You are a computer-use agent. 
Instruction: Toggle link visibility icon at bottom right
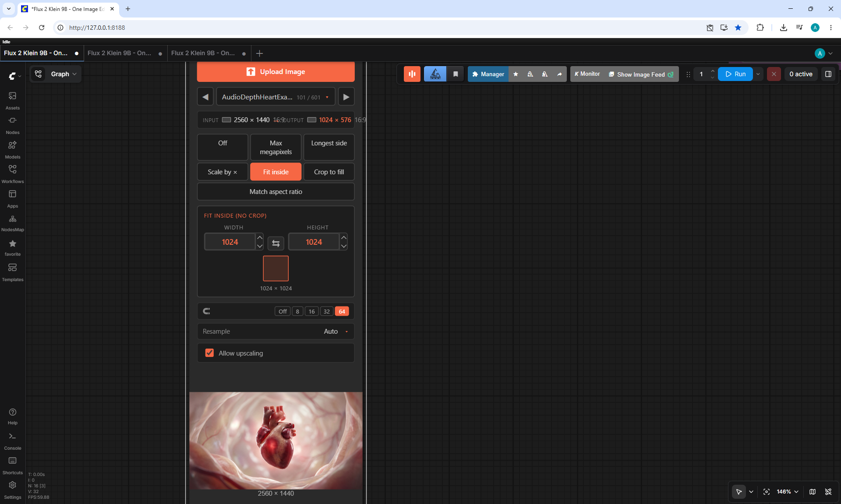[828, 492]
